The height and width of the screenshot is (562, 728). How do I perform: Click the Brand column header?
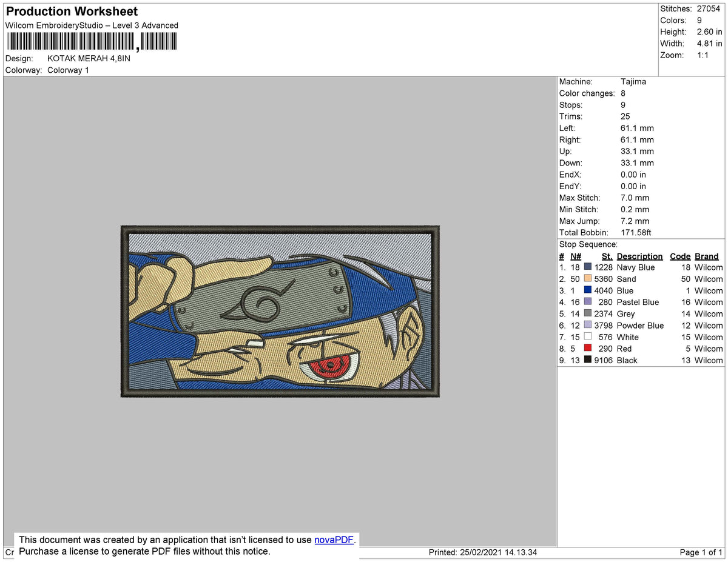pos(706,256)
